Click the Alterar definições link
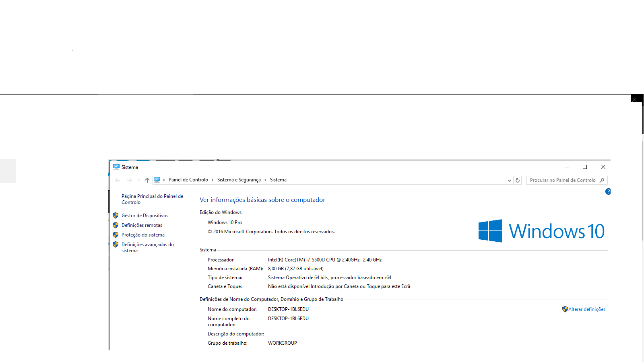The image size is (644, 362). coord(586,309)
